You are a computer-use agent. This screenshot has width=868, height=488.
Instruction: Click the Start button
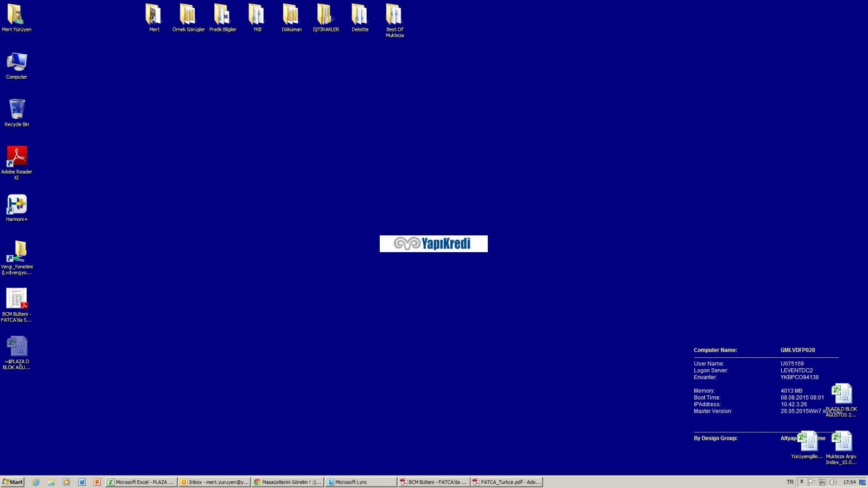coord(12,482)
